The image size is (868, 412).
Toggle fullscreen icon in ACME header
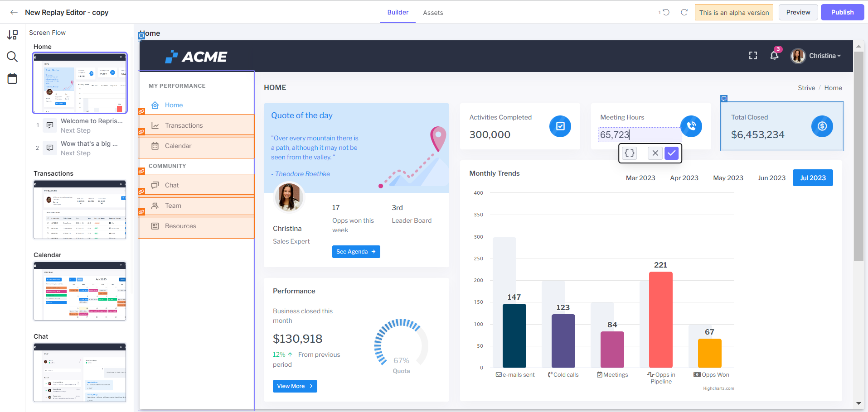click(x=753, y=56)
